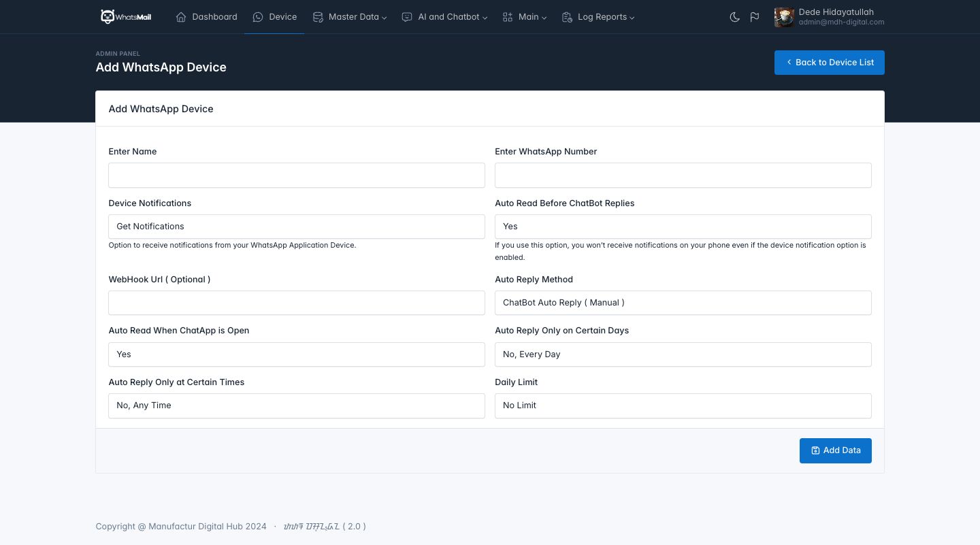
Task: Open Auto Read When ChatApp is Open dropdown
Action: [297, 354]
